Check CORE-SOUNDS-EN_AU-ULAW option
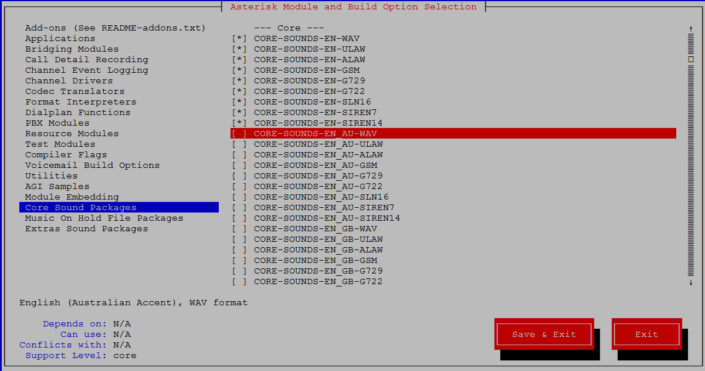This screenshot has height=371, width=705. tap(239, 144)
